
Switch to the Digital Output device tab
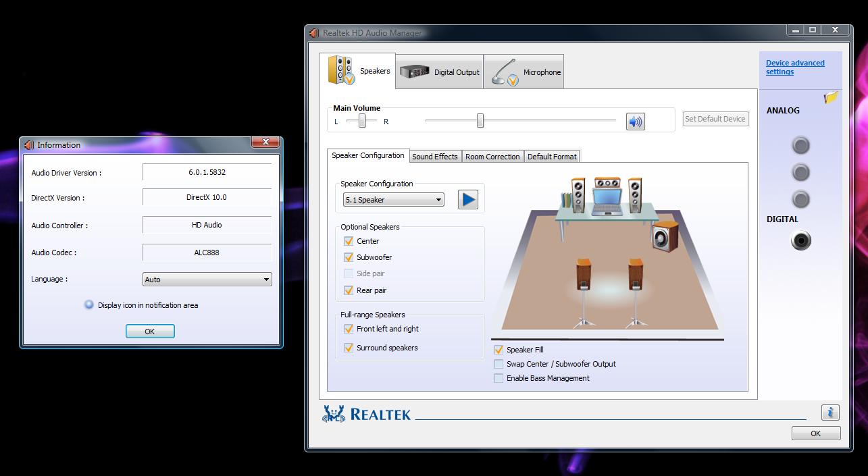click(440, 72)
